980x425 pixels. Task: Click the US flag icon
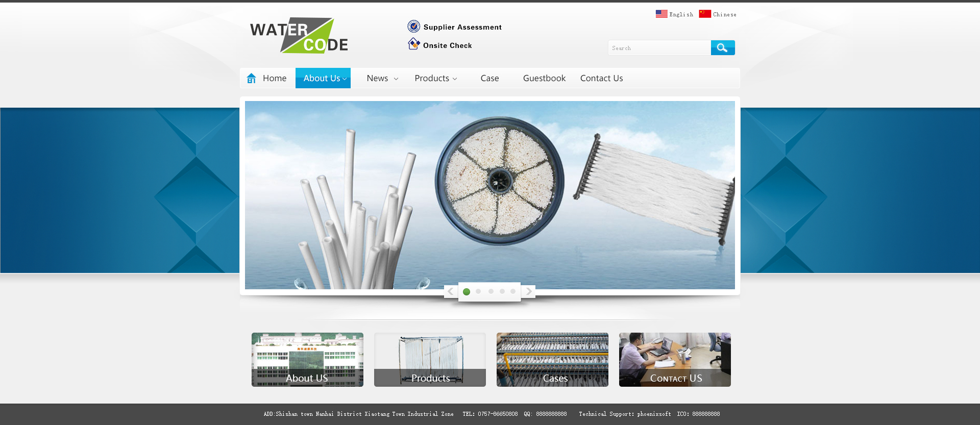[x=661, y=14]
